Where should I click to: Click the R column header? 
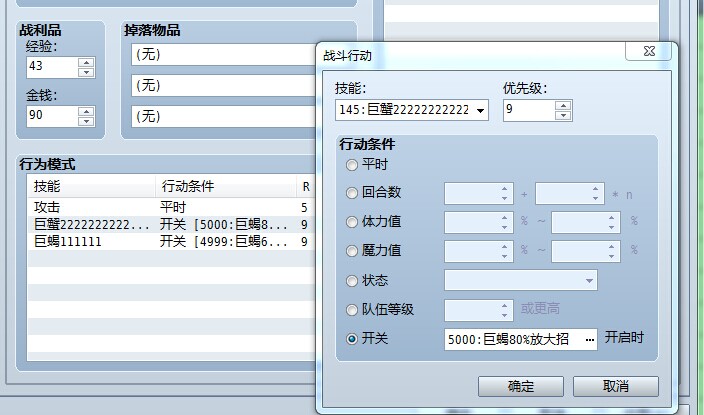tap(306, 186)
